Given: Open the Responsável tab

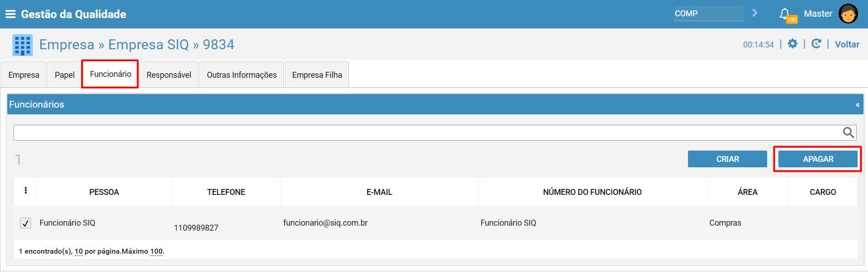Looking at the screenshot, I should tap(169, 75).
